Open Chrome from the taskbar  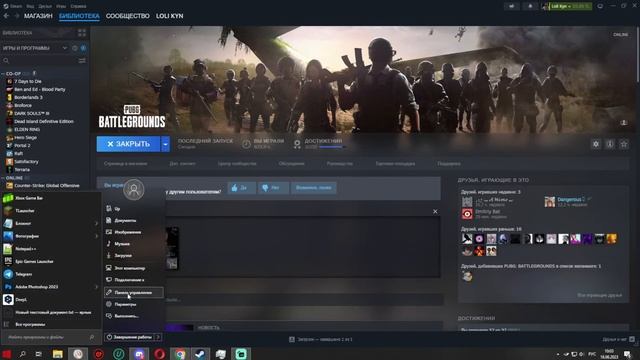coord(180,353)
